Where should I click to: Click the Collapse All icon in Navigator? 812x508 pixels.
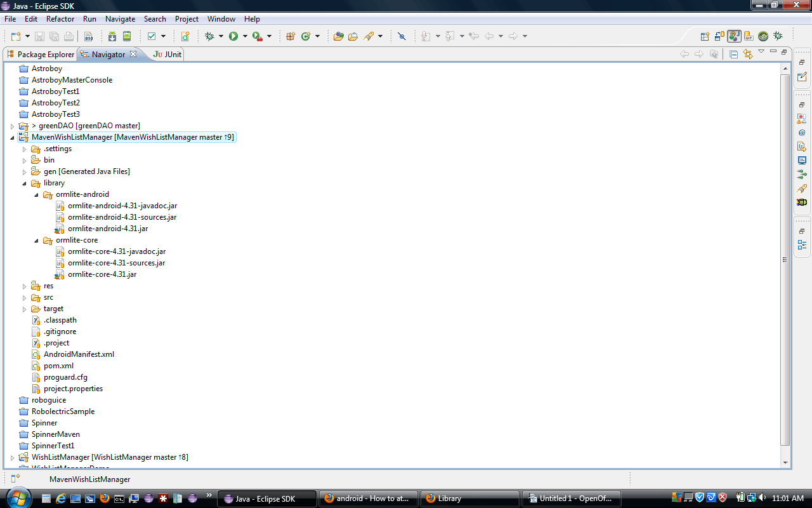[x=733, y=54]
